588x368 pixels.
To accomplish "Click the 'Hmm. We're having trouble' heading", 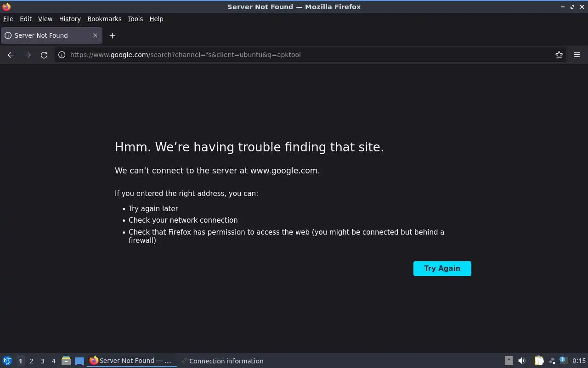I will (x=249, y=147).
